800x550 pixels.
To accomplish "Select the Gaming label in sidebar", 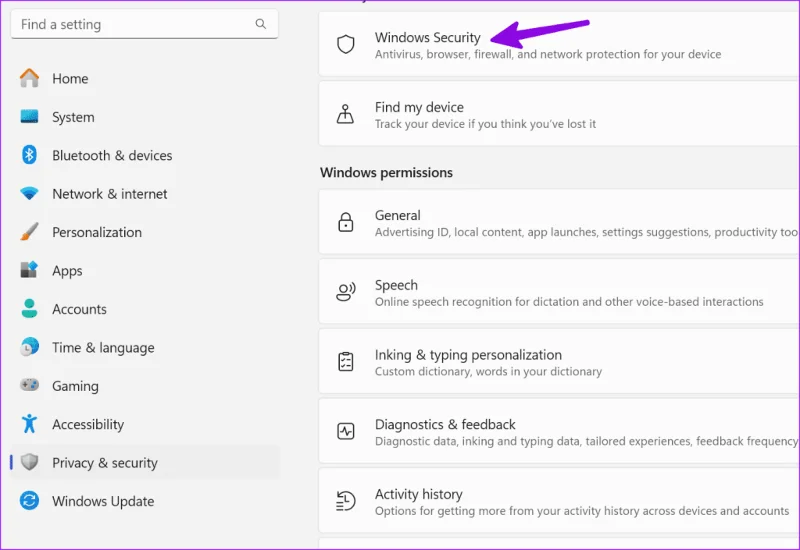I will (76, 386).
